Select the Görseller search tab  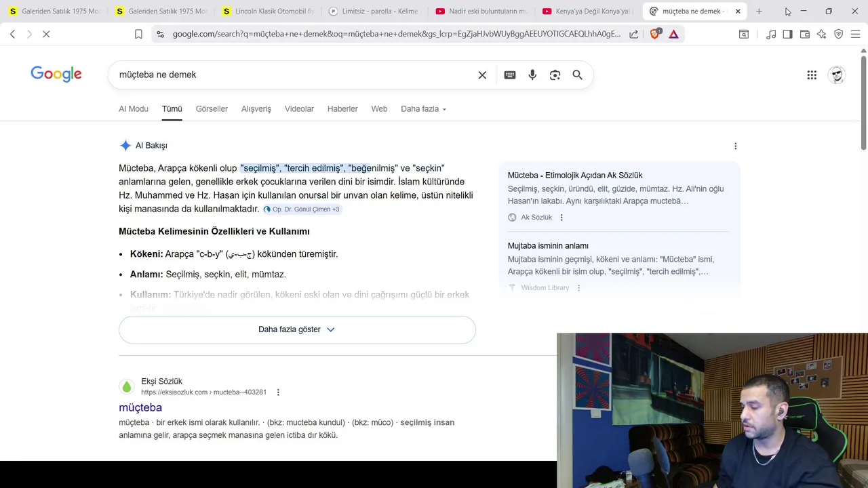click(x=212, y=109)
